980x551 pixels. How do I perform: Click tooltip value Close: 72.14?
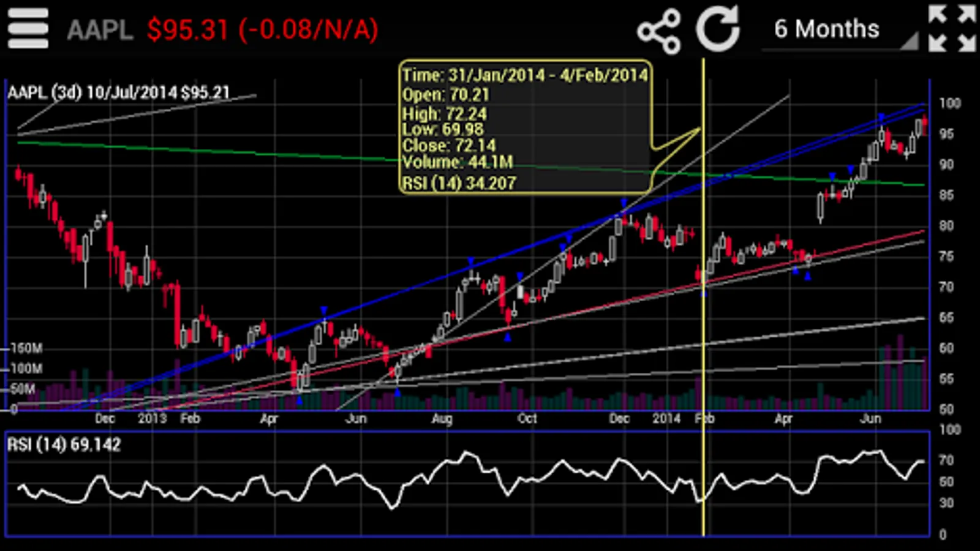pyautogui.click(x=449, y=146)
